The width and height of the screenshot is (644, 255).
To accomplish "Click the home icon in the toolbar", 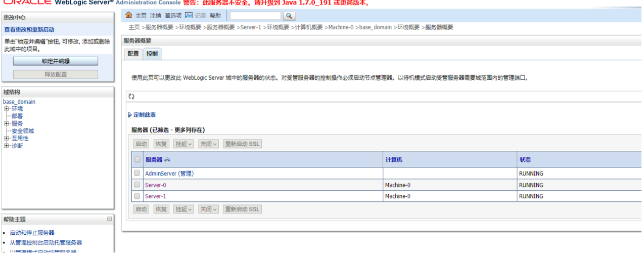I will pos(129,16).
